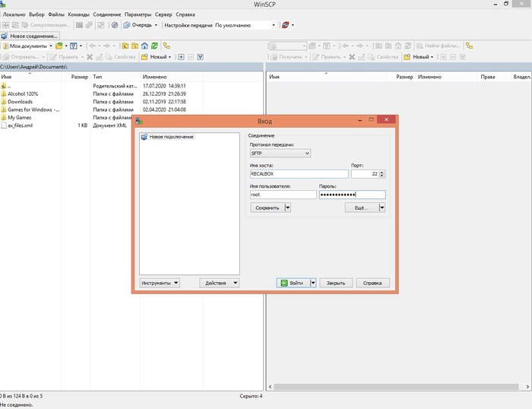Open the transfer settings 'По умолчанию' dropdown
The height and width of the screenshot is (409, 532).
(x=245, y=25)
